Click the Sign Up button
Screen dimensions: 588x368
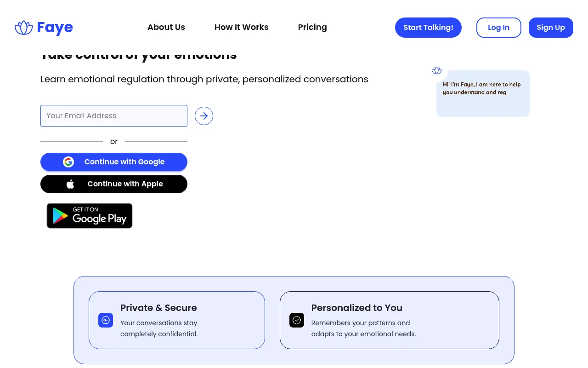click(551, 28)
